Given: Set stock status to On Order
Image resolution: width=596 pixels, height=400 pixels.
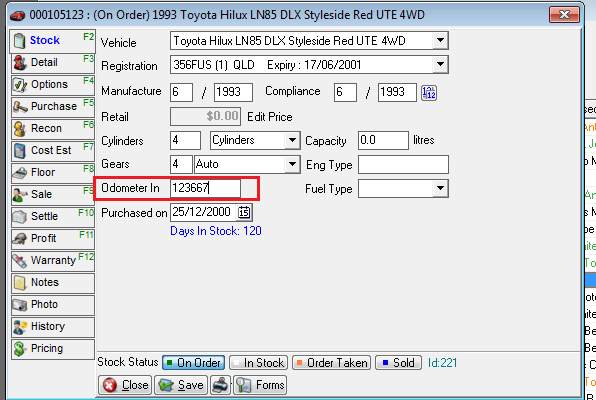Looking at the screenshot, I should 193,363.
